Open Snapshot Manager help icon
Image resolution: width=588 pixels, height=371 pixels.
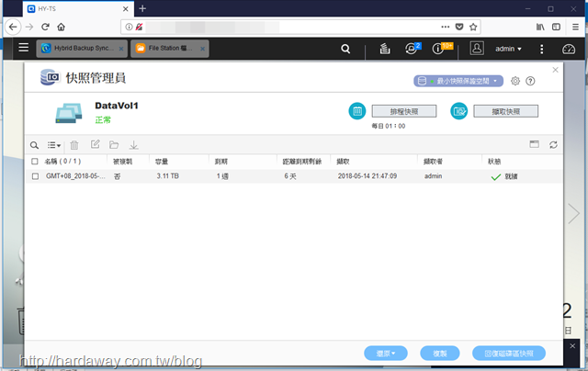[x=530, y=81]
